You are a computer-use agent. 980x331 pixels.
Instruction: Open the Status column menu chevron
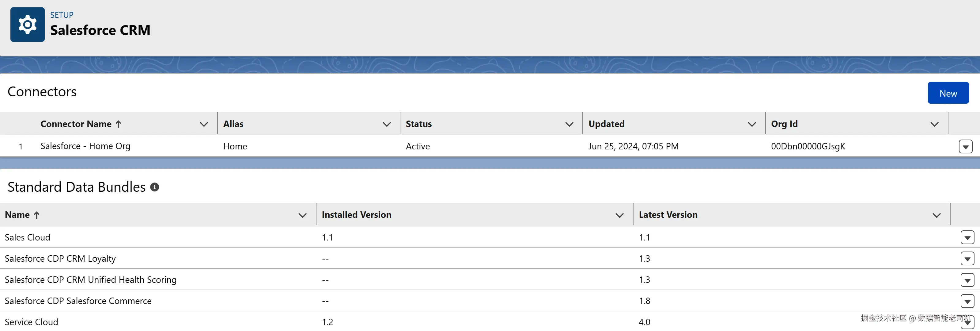tap(569, 124)
